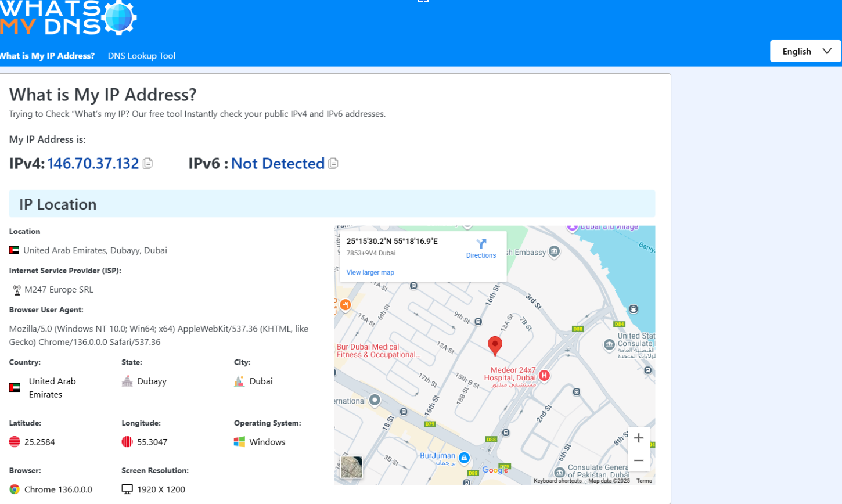This screenshot has height=504, width=842.
Task: Click the Directions arrow icon on map
Action: [x=481, y=244]
